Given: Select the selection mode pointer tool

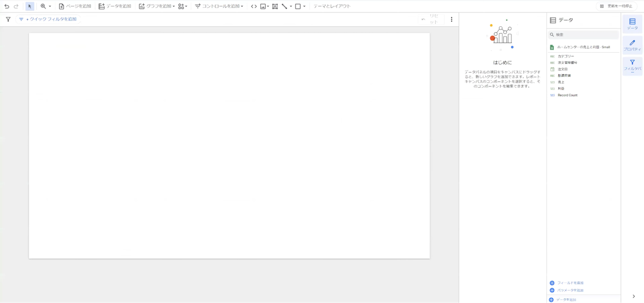Looking at the screenshot, I should 30,6.
